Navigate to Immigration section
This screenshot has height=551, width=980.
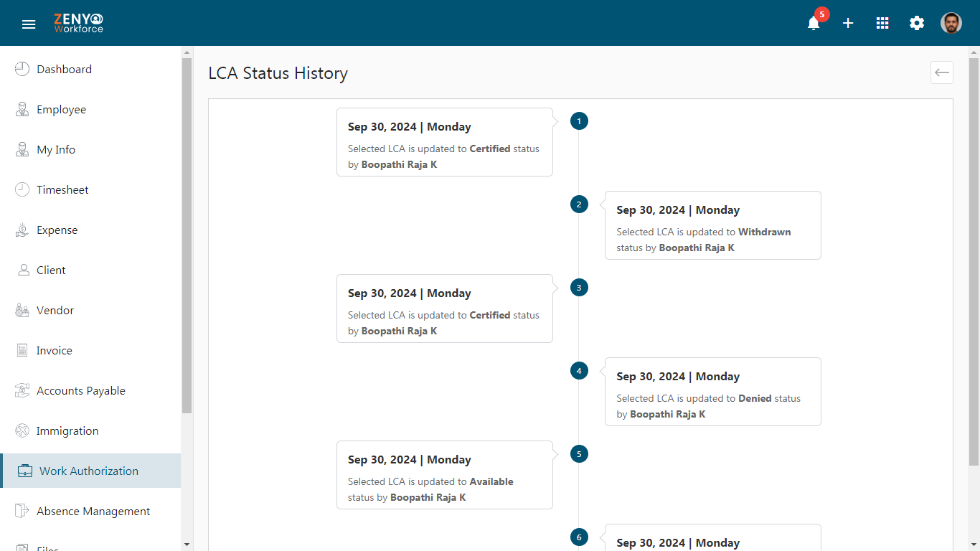[x=90, y=431]
